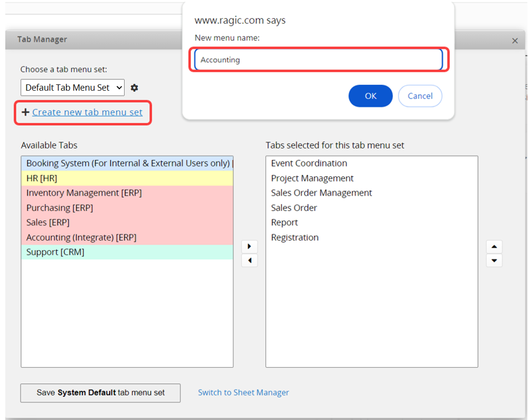Click the gear icon beside tab menu set
This screenshot has height=420, width=528.
pos(134,88)
